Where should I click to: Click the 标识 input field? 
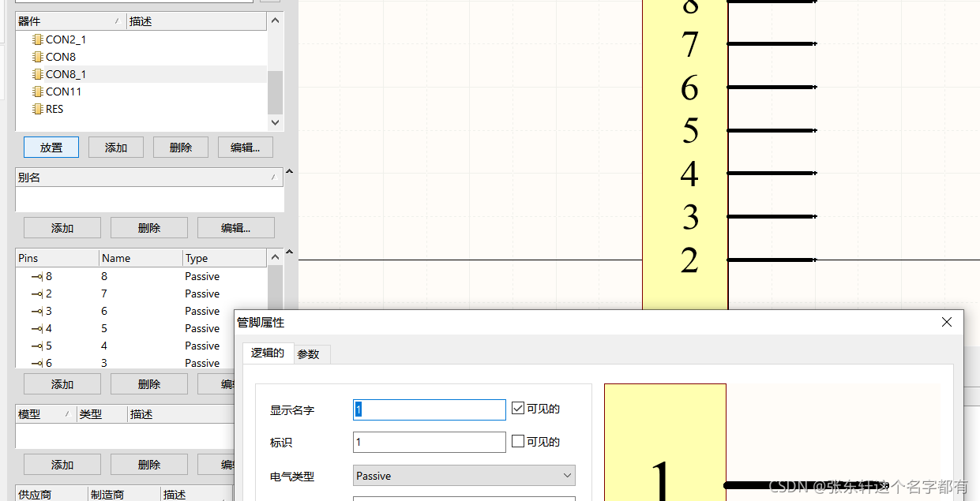[429, 442]
